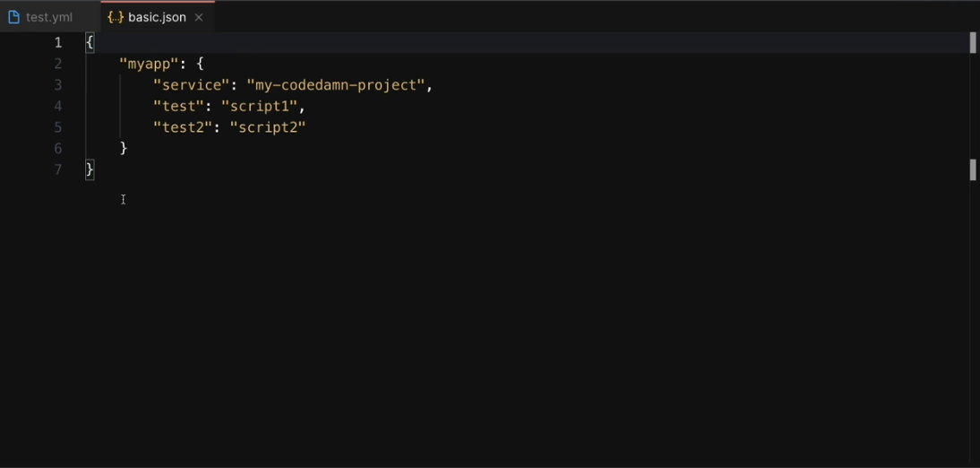Click the inner closing brace on line 6
The image size is (980, 468).
124,148
